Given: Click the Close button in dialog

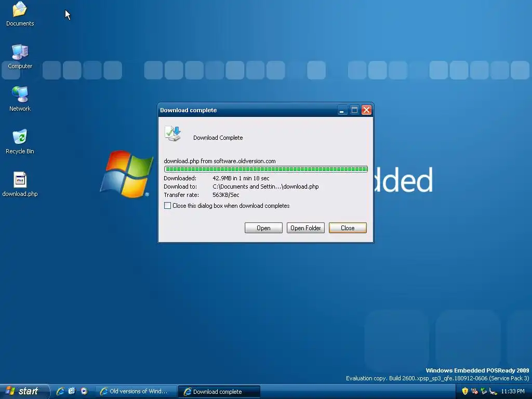Looking at the screenshot, I should pyautogui.click(x=348, y=228).
